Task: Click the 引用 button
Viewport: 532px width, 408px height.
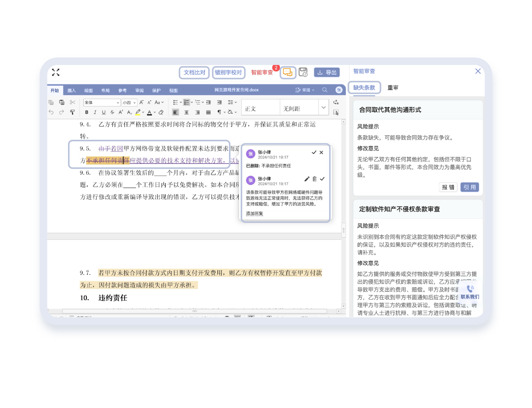Action: 470,187
